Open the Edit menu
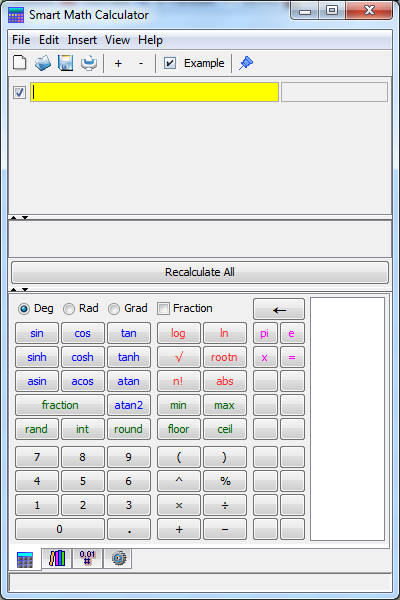Viewport: 400px width, 600px height. pyautogui.click(x=49, y=40)
